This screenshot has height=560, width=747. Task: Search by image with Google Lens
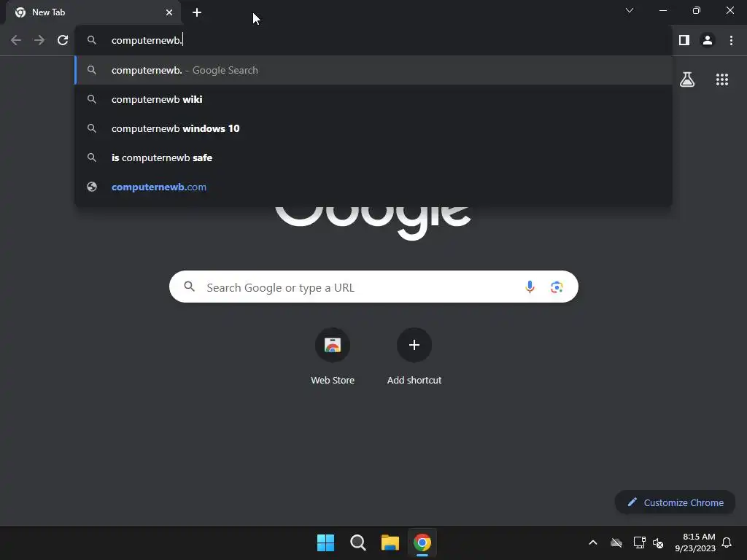(557, 287)
